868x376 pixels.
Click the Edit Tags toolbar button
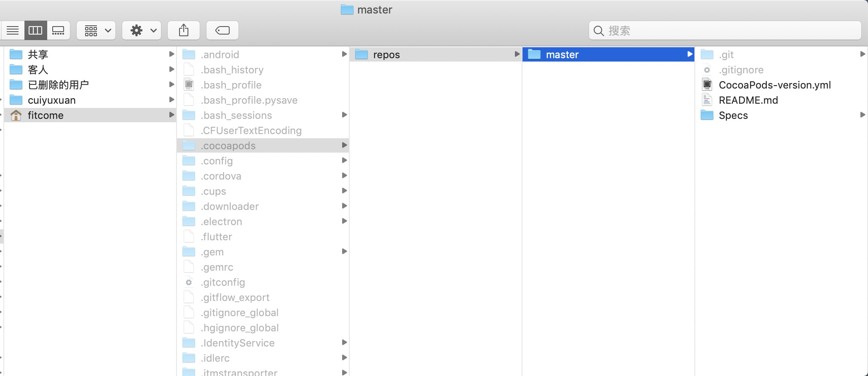[222, 30]
